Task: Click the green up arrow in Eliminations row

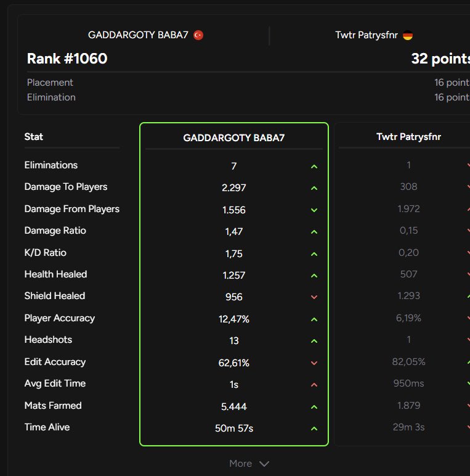Action: coord(314,166)
